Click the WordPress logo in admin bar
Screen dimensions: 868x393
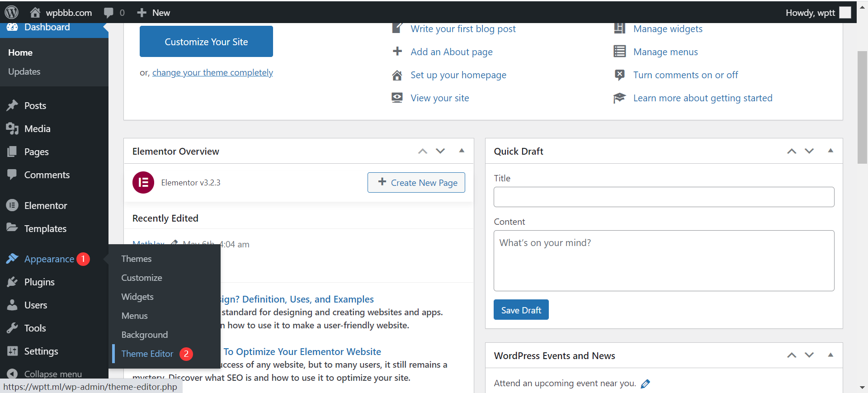click(x=11, y=12)
